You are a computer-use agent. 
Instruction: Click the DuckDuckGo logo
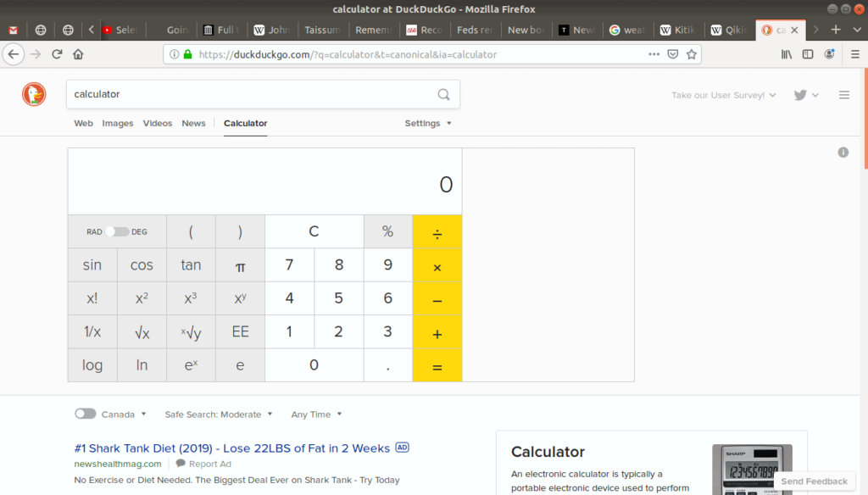point(34,94)
